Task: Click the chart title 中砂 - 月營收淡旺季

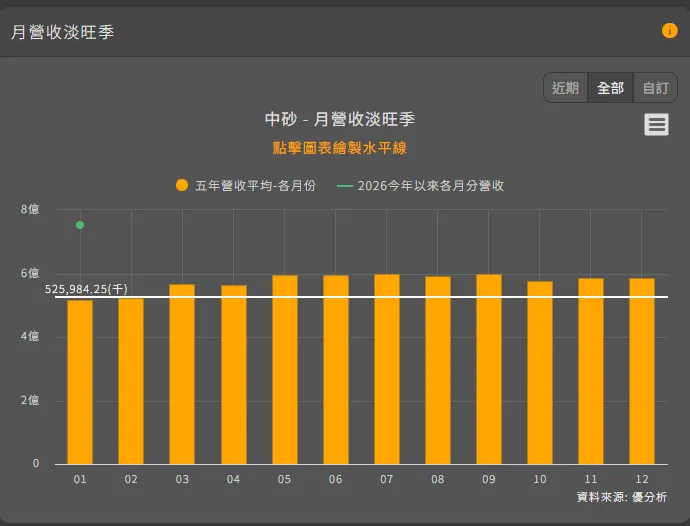Action: [339, 119]
